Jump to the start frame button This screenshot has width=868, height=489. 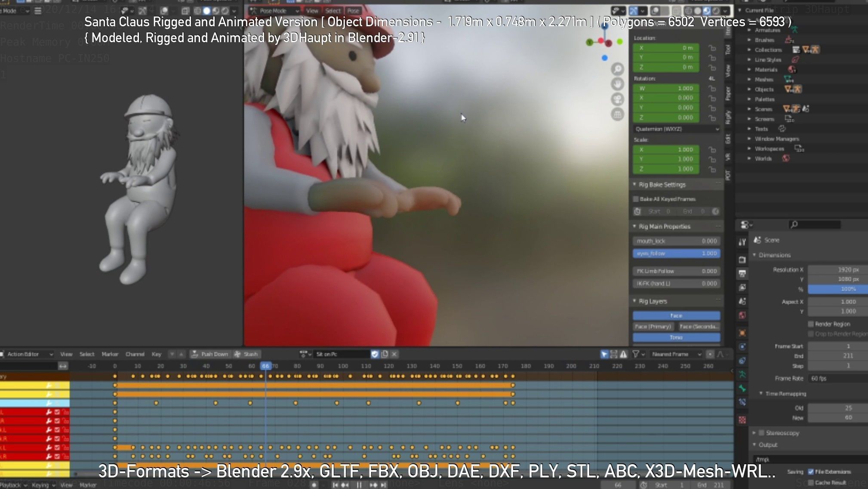tap(335, 485)
